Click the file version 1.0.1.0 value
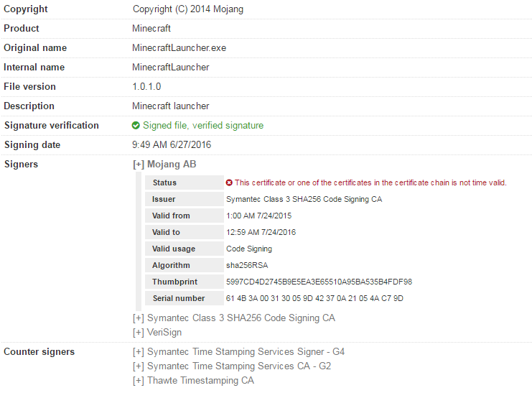This screenshot has height=393, width=532. pos(147,87)
